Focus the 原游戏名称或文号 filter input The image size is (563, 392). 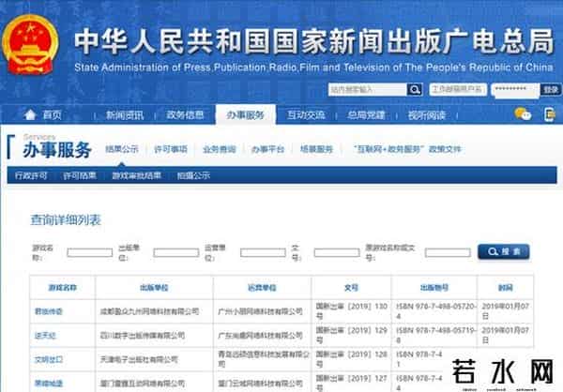point(448,252)
